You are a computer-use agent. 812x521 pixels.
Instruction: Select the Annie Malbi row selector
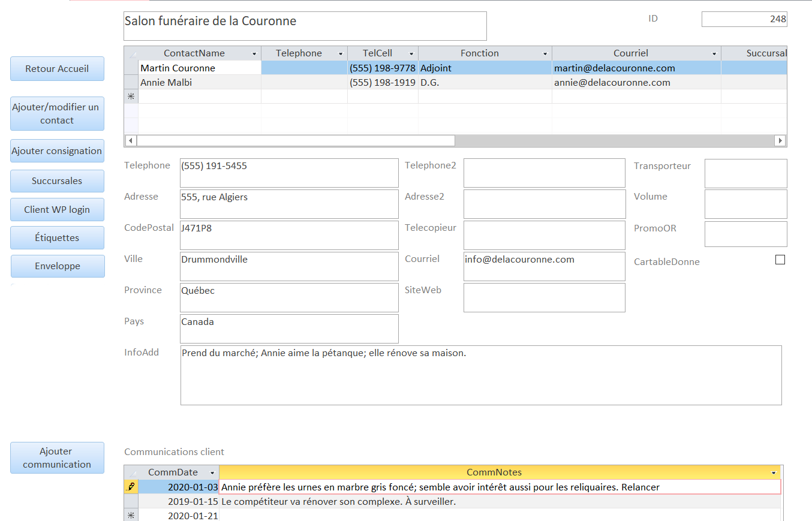[x=131, y=82]
